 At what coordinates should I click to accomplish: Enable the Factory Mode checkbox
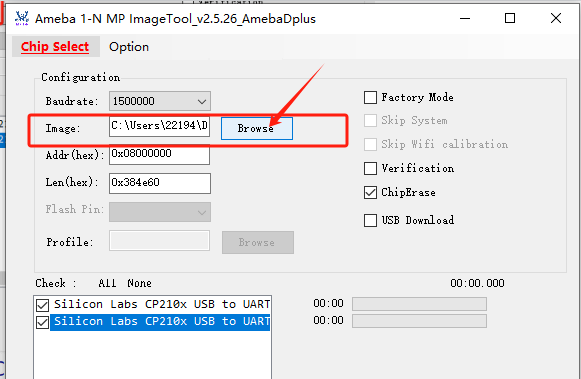(x=370, y=97)
